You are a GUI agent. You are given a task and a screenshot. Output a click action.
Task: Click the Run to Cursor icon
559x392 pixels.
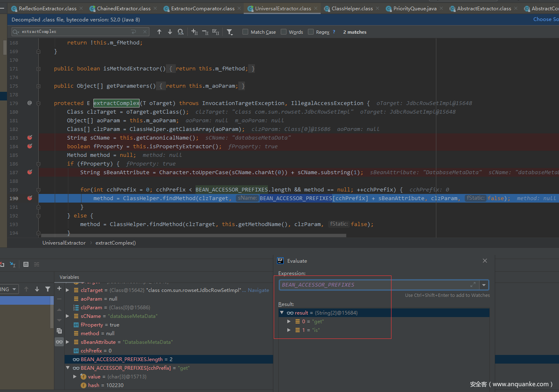pyautogui.click(x=13, y=264)
